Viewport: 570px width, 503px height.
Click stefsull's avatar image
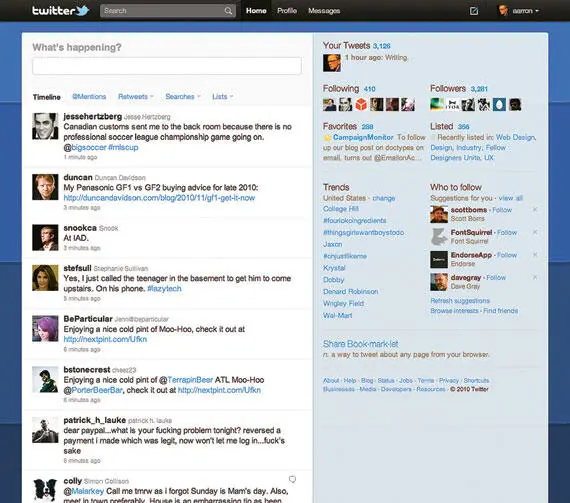coord(45,278)
